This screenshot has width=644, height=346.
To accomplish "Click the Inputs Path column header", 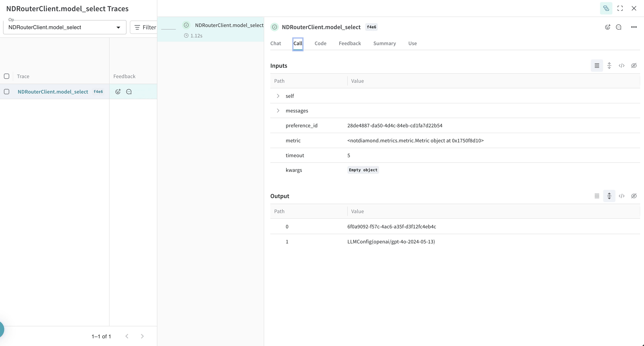I will pos(279,81).
